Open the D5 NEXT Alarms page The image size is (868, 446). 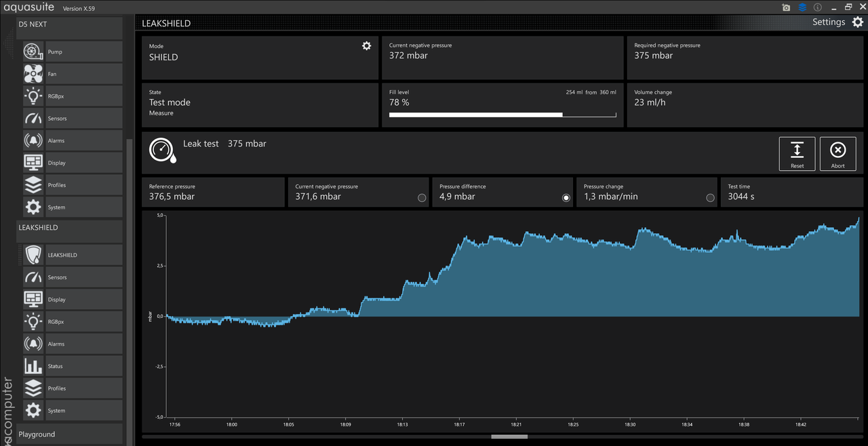[x=73, y=140]
